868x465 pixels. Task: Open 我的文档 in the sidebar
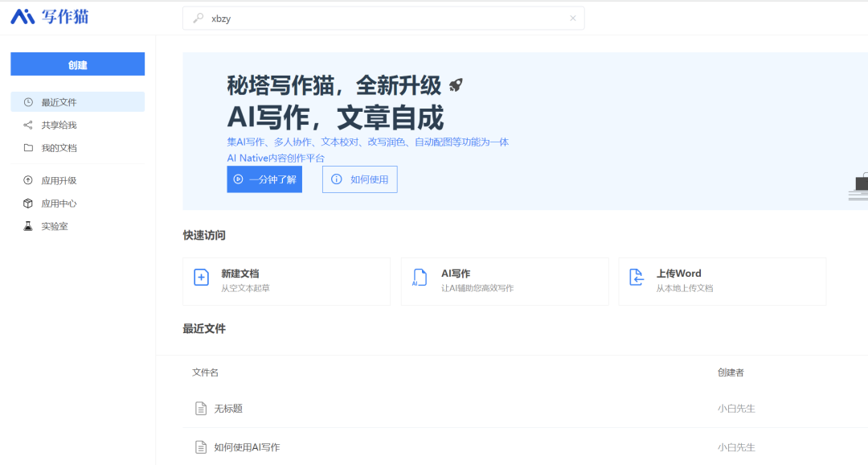click(x=77, y=148)
